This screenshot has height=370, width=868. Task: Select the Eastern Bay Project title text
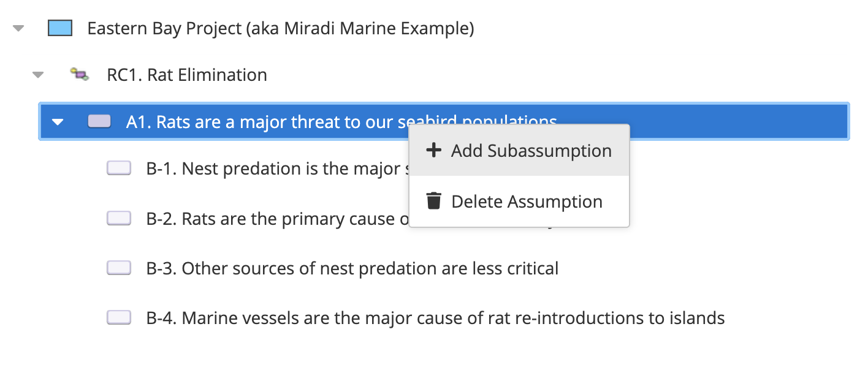tap(280, 28)
